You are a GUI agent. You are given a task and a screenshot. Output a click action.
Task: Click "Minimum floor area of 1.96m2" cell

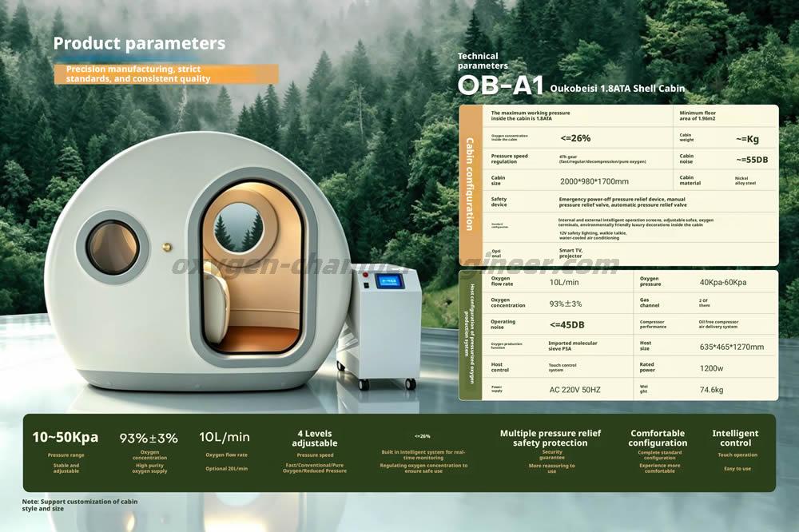tap(698, 116)
